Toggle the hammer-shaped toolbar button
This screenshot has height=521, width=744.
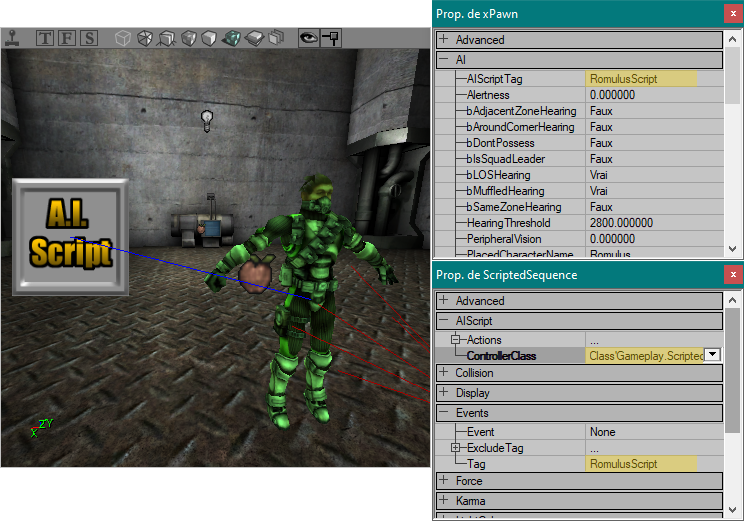pyautogui.click(x=331, y=38)
